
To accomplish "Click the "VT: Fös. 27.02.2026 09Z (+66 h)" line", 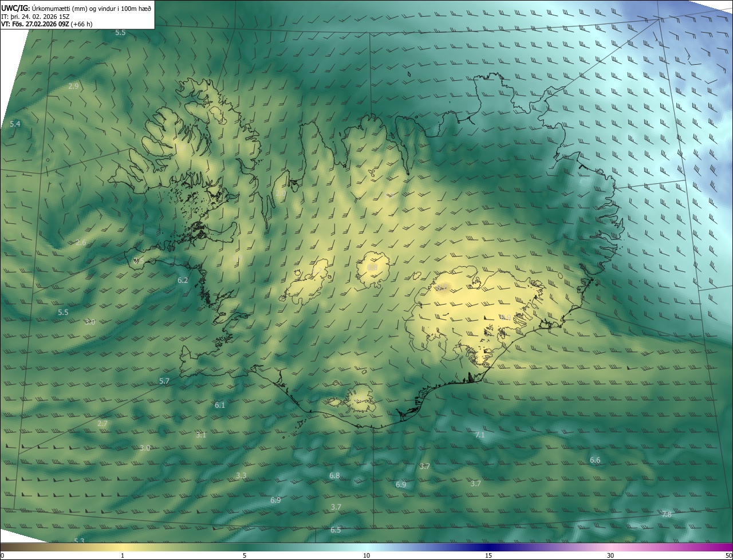I will pyautogui.click(x=47, y=25).
